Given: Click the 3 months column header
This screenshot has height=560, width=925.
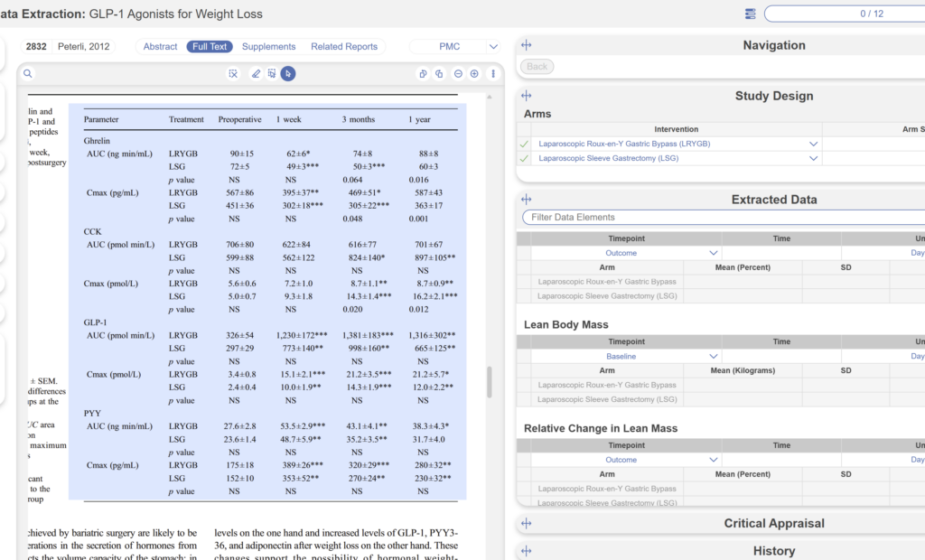Looking at the screenshot, I should [x=358, y=119].
